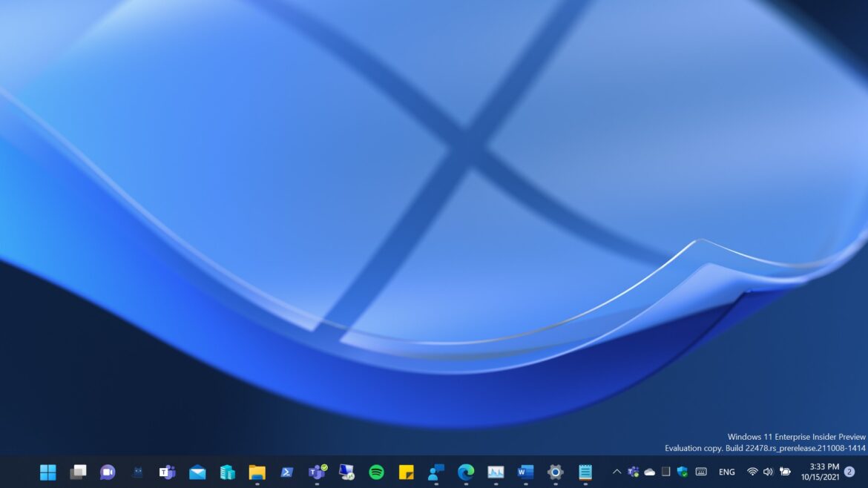Open File Explorer from the taskbar
This screenshot has width=868, height=488.
click(257, 472)
